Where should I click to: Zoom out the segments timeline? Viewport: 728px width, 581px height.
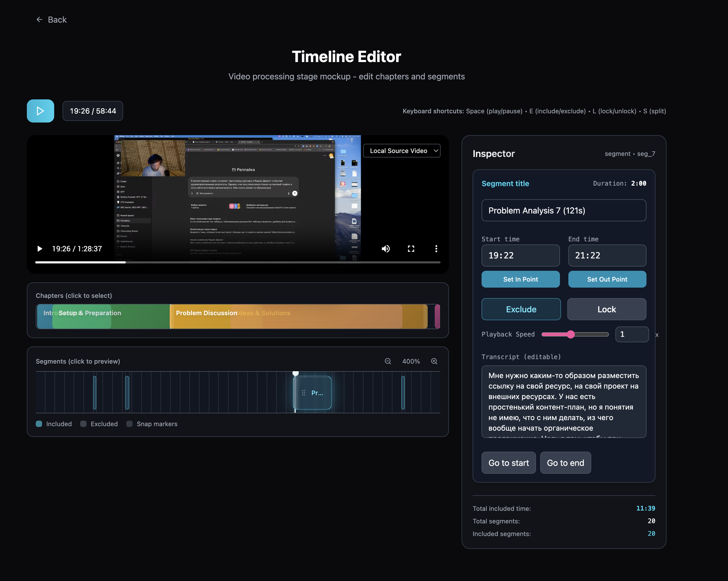[x=388, y=361]
